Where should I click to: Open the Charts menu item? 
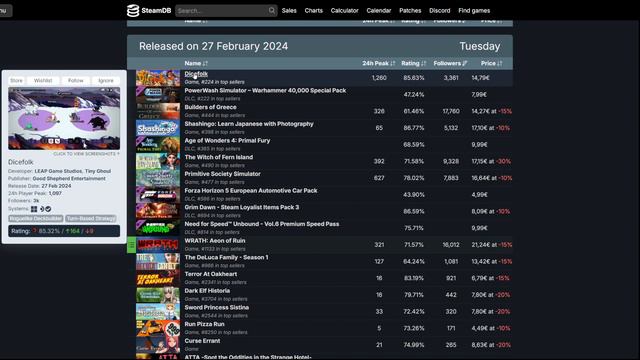click(x=313, y=11)
